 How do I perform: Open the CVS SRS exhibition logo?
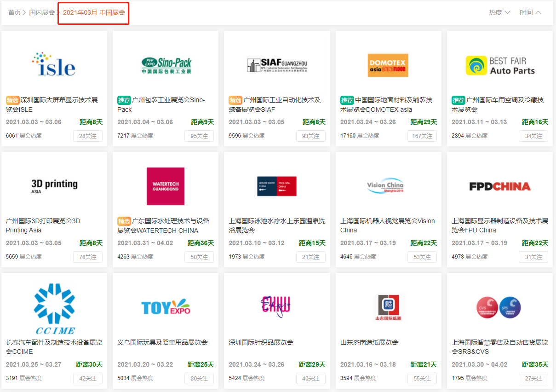click(499, 308)
